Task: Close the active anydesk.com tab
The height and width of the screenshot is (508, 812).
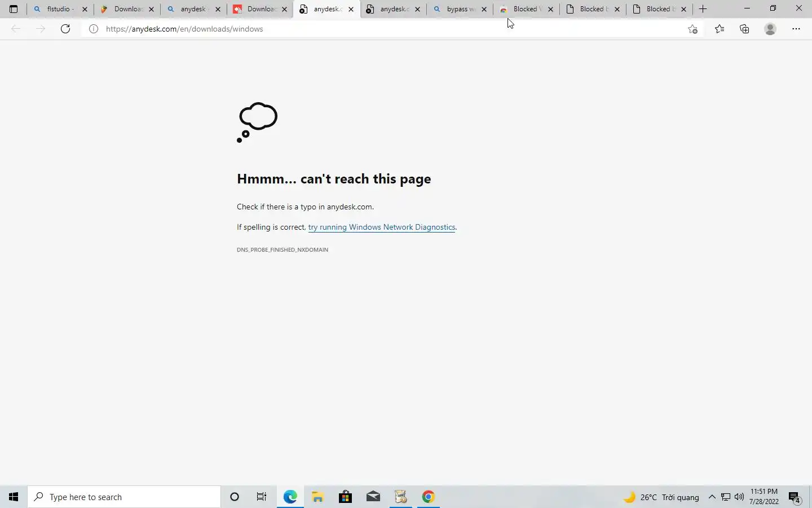Action: pos(351,9)
